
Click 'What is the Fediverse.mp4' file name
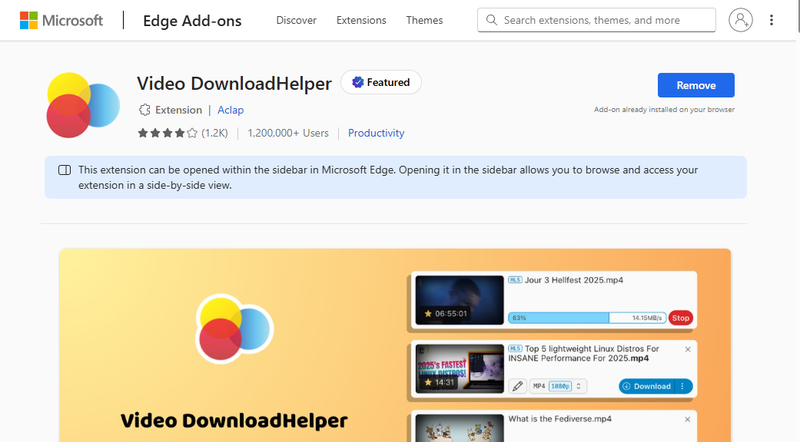pyautogui.click(x=560, y=419)
